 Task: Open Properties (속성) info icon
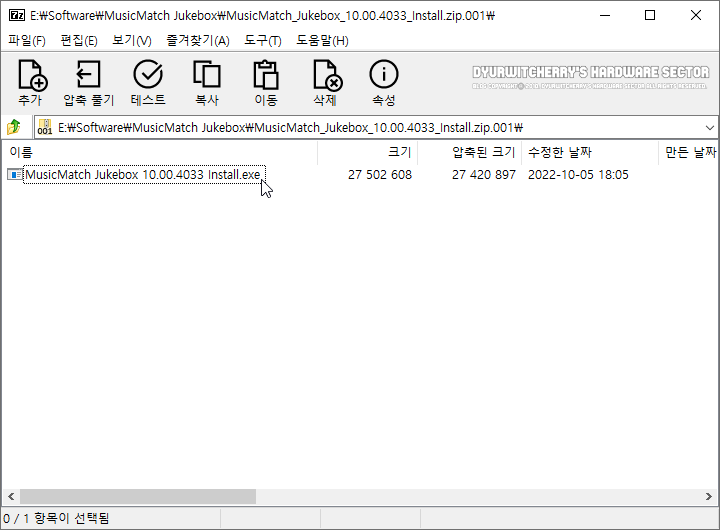(x=384, y=74)
